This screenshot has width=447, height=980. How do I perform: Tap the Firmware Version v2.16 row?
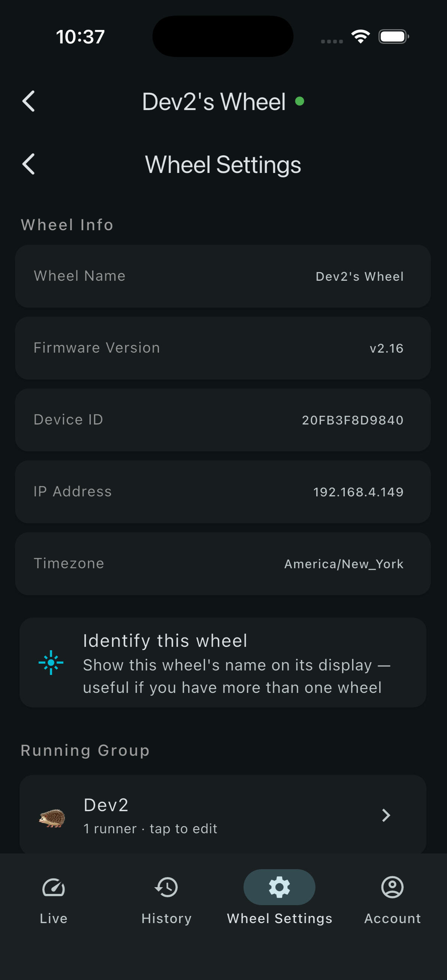click(x=223, y=348)
